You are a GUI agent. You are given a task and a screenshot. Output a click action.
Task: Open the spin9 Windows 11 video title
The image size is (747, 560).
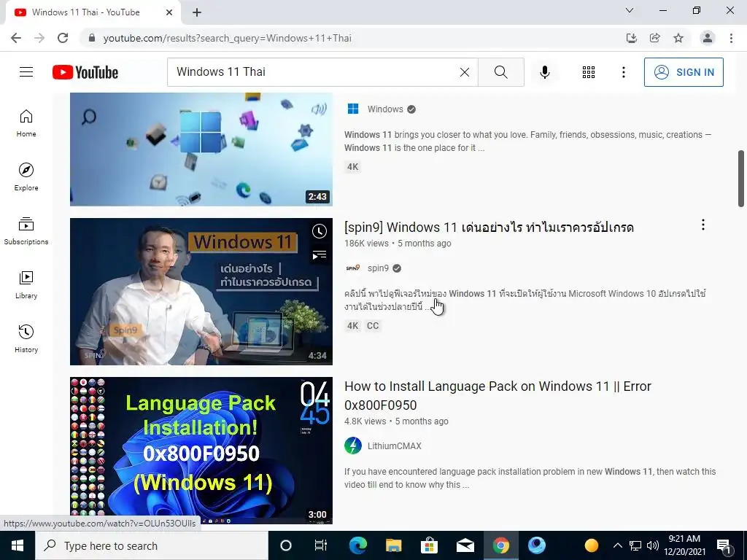489,227
